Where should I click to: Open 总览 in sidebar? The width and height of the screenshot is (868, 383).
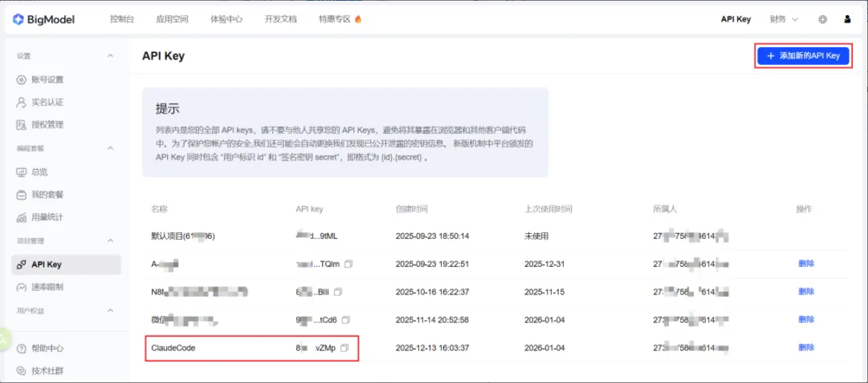[x=39, y=172]
